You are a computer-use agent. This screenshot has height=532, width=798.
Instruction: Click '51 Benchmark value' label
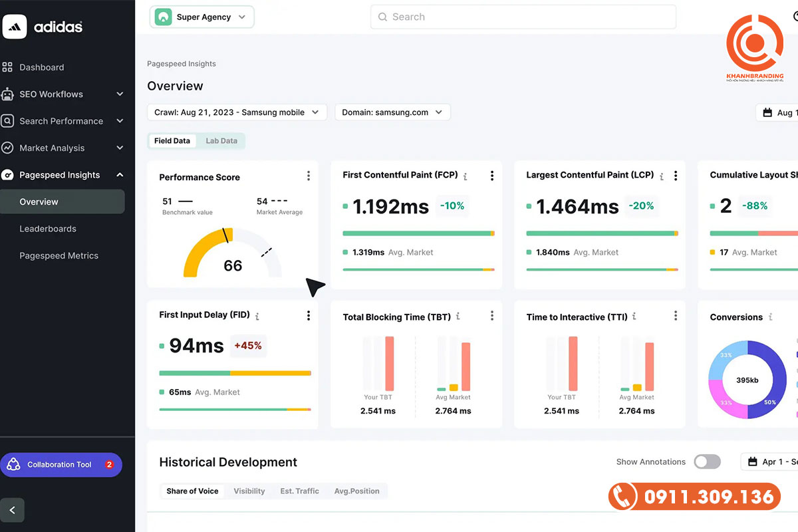tap(188, 206)
